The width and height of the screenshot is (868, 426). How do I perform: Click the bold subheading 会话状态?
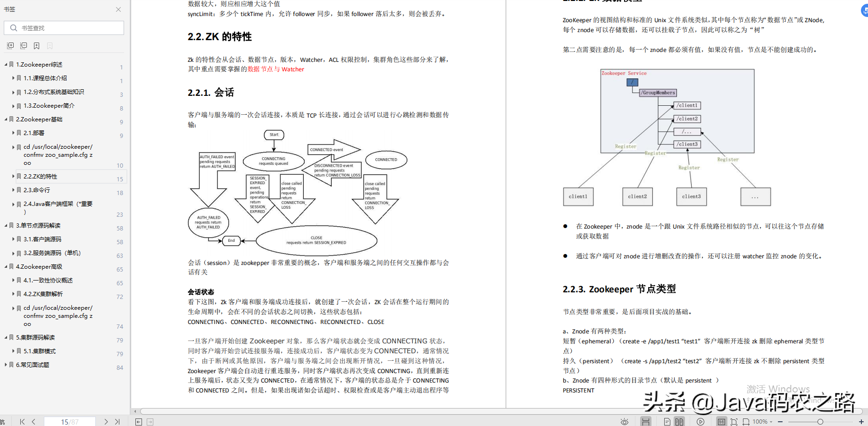(x=201, y=292)
